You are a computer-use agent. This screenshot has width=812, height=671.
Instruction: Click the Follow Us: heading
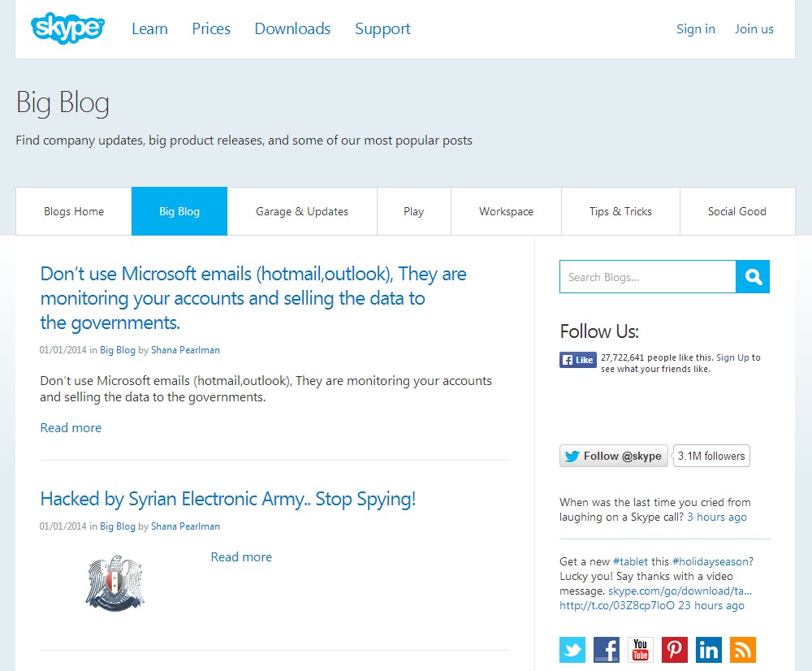pyautogui.click(x=599, y=331)
